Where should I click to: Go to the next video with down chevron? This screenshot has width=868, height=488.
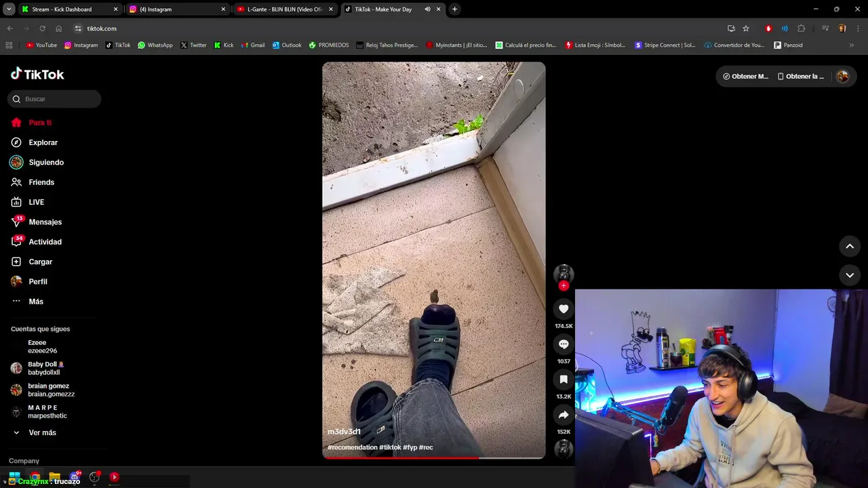click(850, 275)
